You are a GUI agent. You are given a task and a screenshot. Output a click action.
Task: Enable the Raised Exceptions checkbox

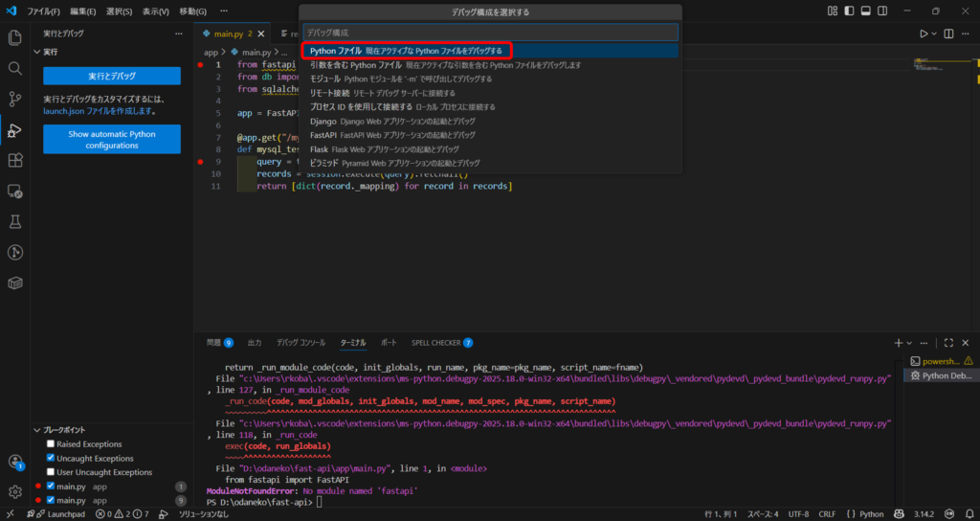51,444
